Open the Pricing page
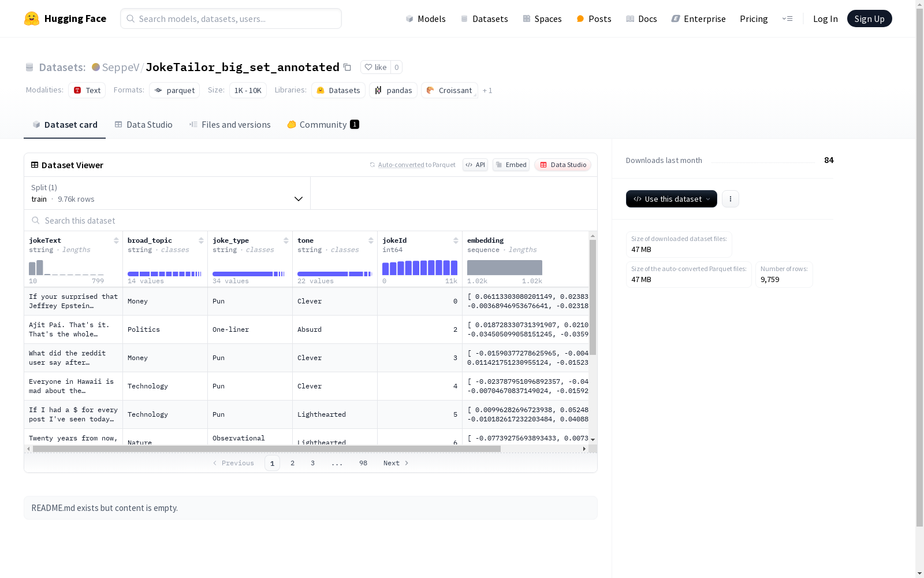The height and width of the screenshot is (578, 924). 754,18
